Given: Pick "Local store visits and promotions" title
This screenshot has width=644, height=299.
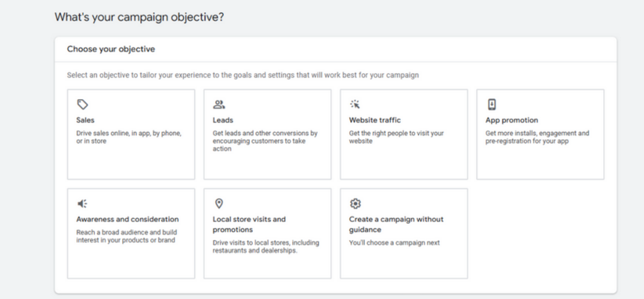Looking at the screenshot, I should (x=249, y=224).
